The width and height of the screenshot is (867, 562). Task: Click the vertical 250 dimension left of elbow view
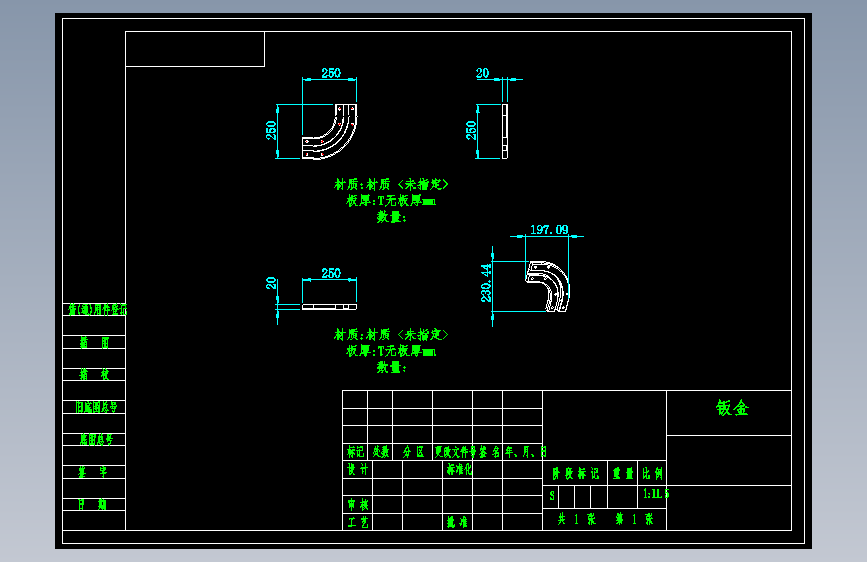tap(271, 131)
